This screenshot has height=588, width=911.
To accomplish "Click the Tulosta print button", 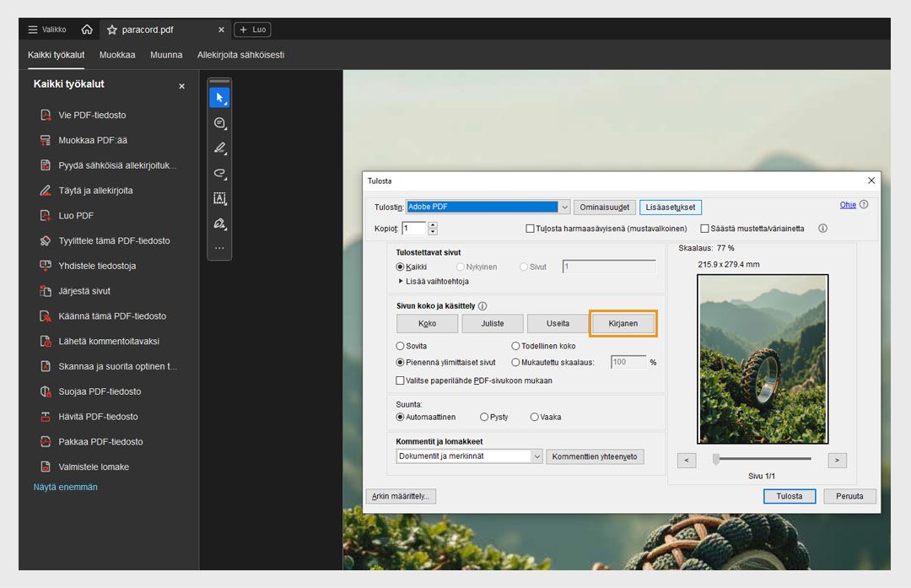I will click(x=789, y=496).
